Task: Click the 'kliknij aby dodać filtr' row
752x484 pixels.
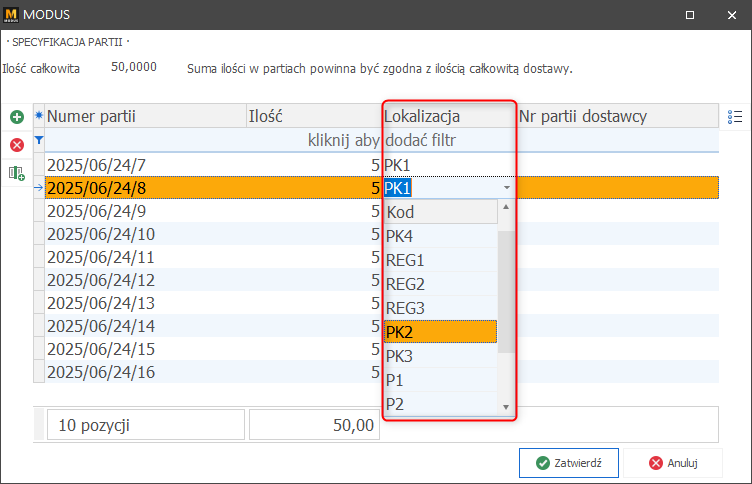Action: tap(382, 140)
